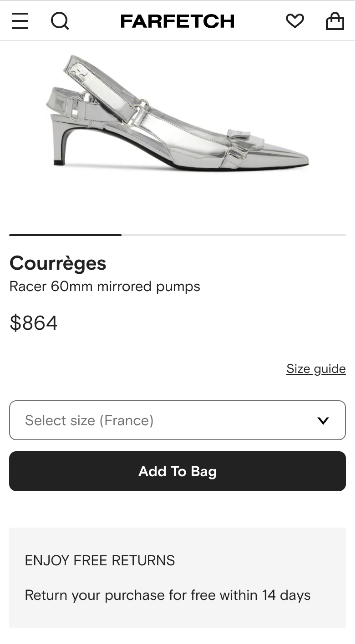Open the hamburger navigation menu
The image size is (356, 644).
pyautogui.click(x=20, y=21)
